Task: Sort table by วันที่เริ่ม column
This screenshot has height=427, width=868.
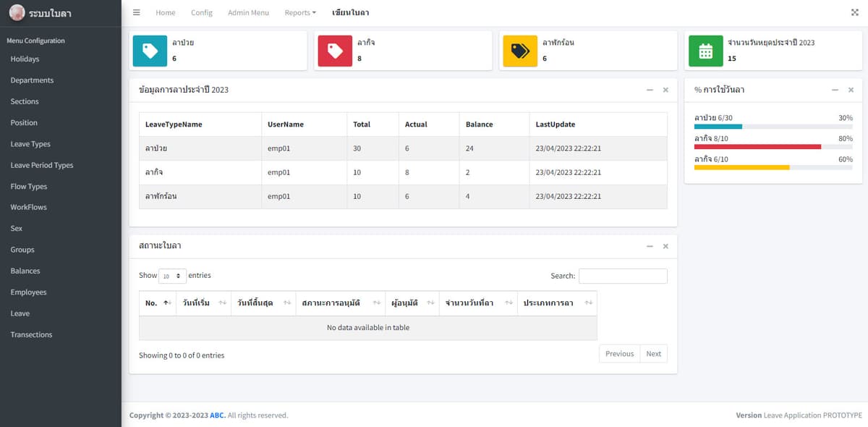Action: 203,303
